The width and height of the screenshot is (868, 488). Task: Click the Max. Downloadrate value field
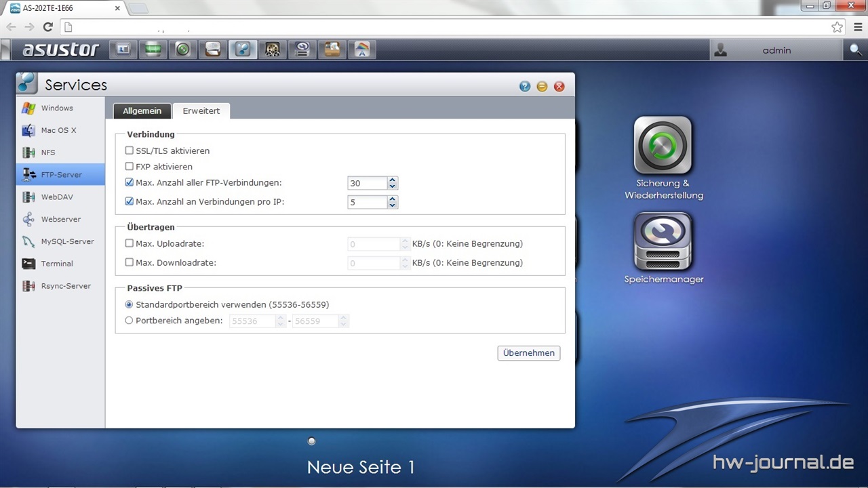pyautogui.click(x=374, y=263)
